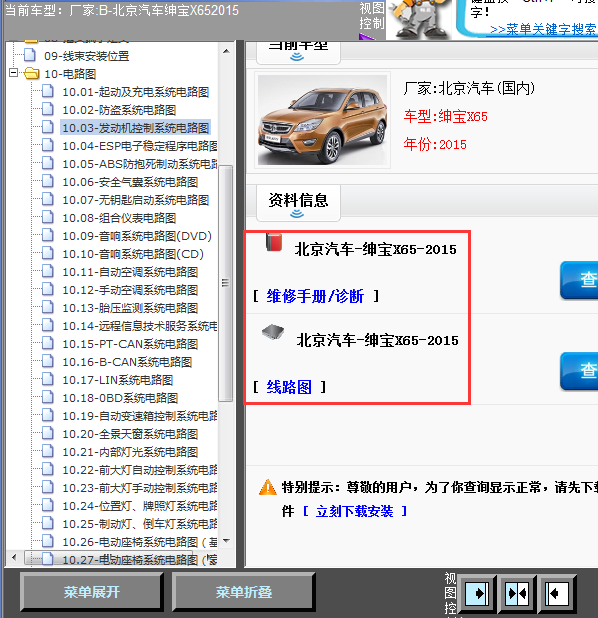Open 10.13-胎压监测系统电路图
Image resolution: width=598 pixels, height=618 pixels.
coord(130,308)
